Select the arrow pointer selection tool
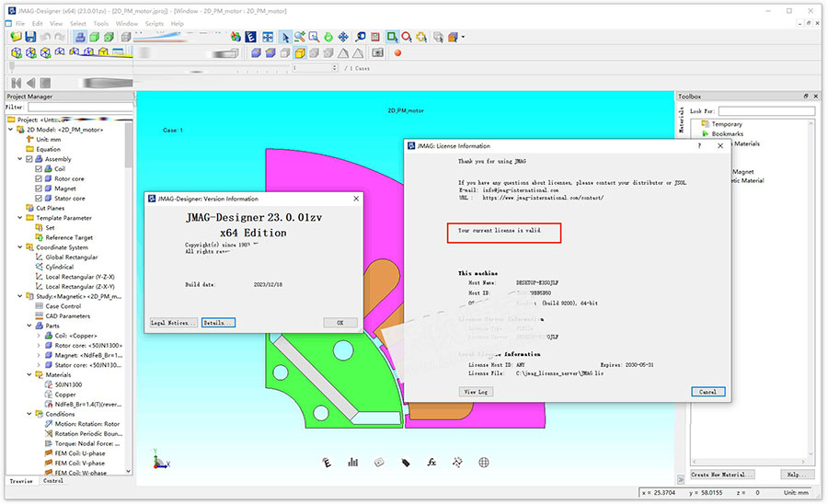Screen dimensions: 828x504 click(284, 37)
